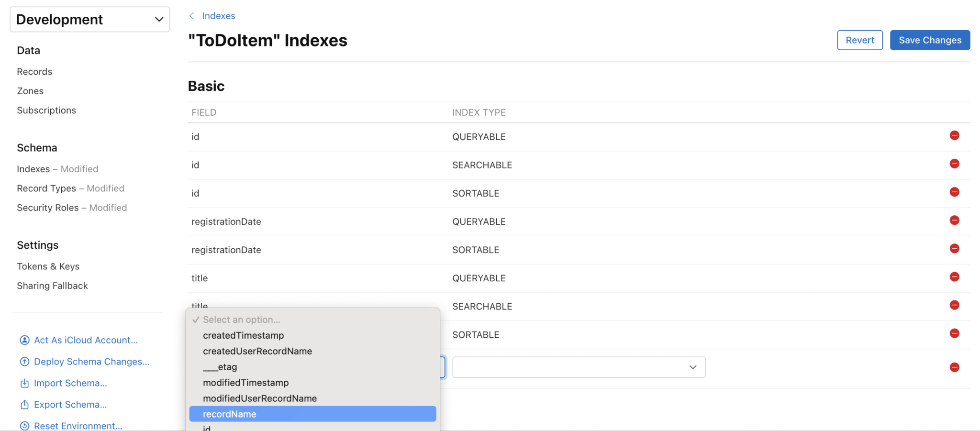Open Deploy Schema Changes link

click(x=91, y=362)
